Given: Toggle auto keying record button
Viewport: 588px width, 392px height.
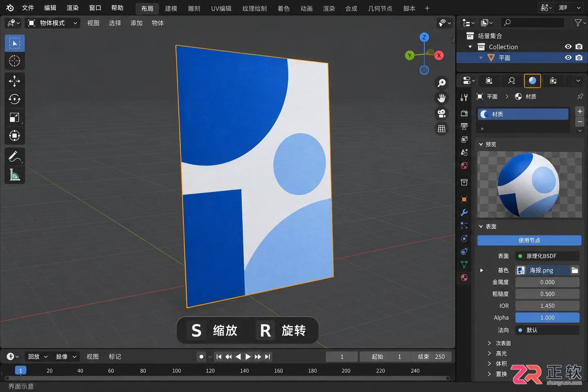Looking at the screenshot, I should [x=201, y=357].
